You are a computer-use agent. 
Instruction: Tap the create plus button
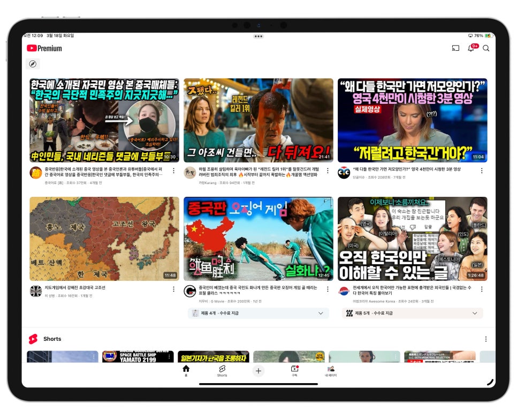[258, 371]
